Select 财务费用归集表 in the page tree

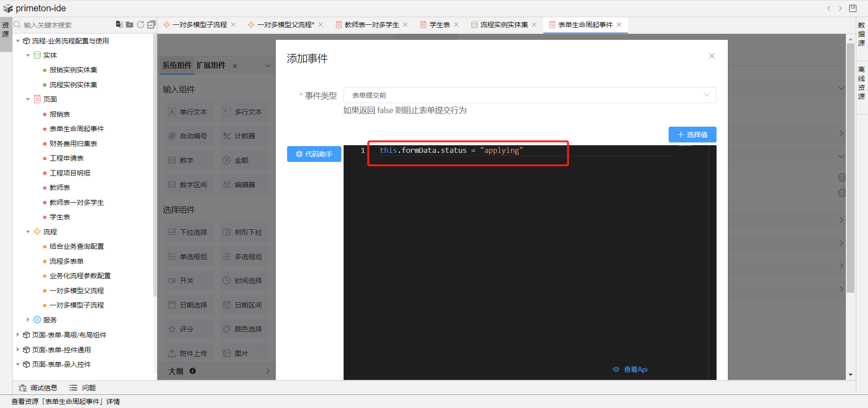(x=73, y=144)
